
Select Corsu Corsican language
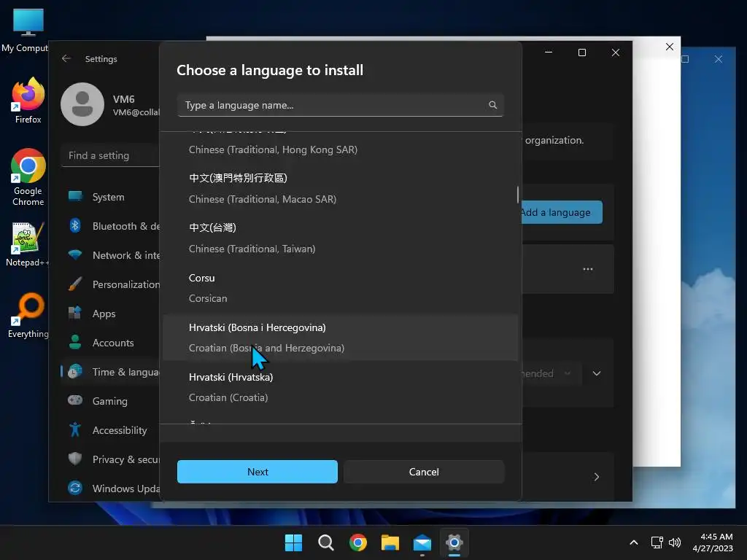tap(340, 287)
